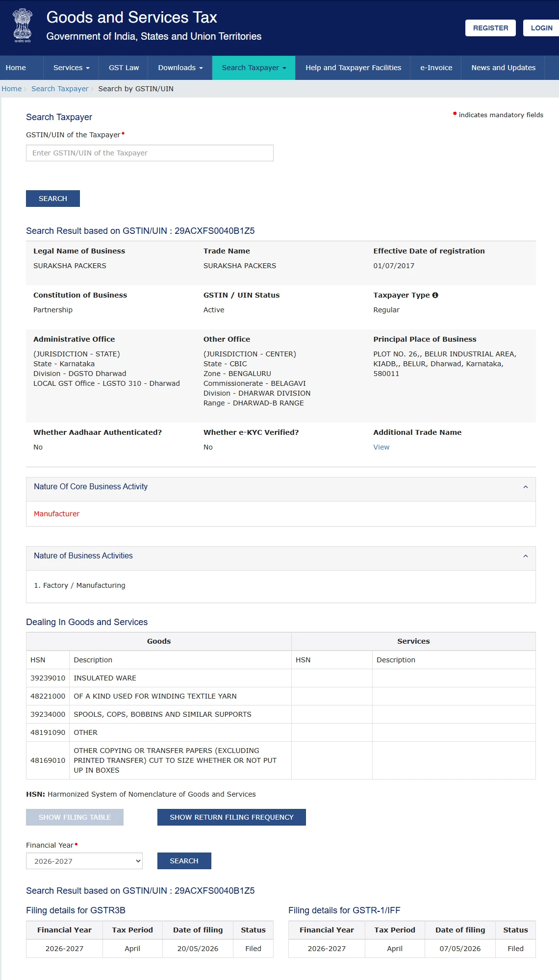
Task: Go to the GST Law menu item
Action: click(x=124, y=68)
